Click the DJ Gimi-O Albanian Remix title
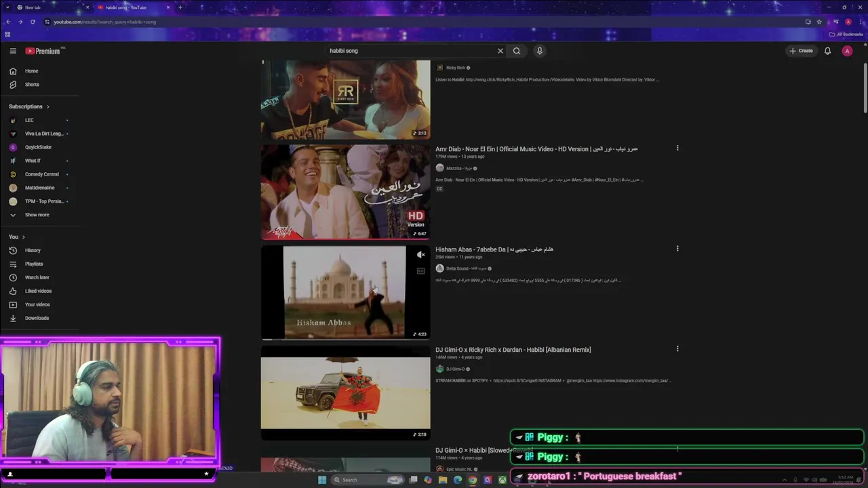The width and height of the screenshot is (868, 488). pyautogui.click(x=513, y=350)
